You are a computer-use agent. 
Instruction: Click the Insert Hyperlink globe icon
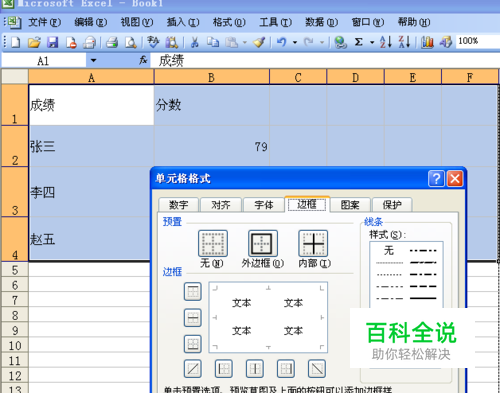pos(340,42)
